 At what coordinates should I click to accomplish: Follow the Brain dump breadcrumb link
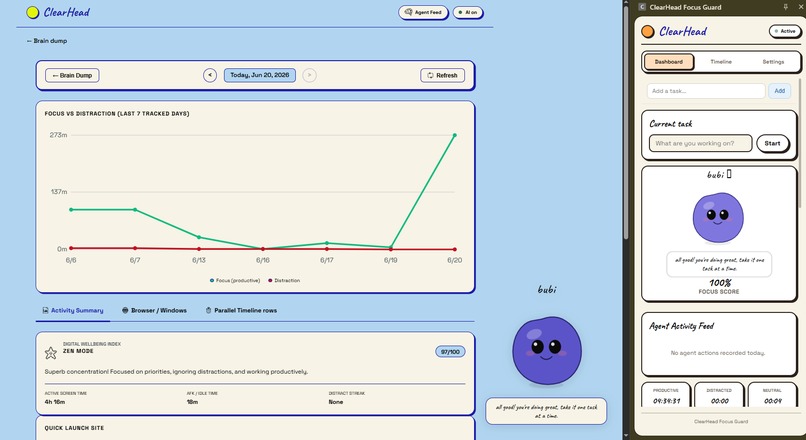point(47,41)
